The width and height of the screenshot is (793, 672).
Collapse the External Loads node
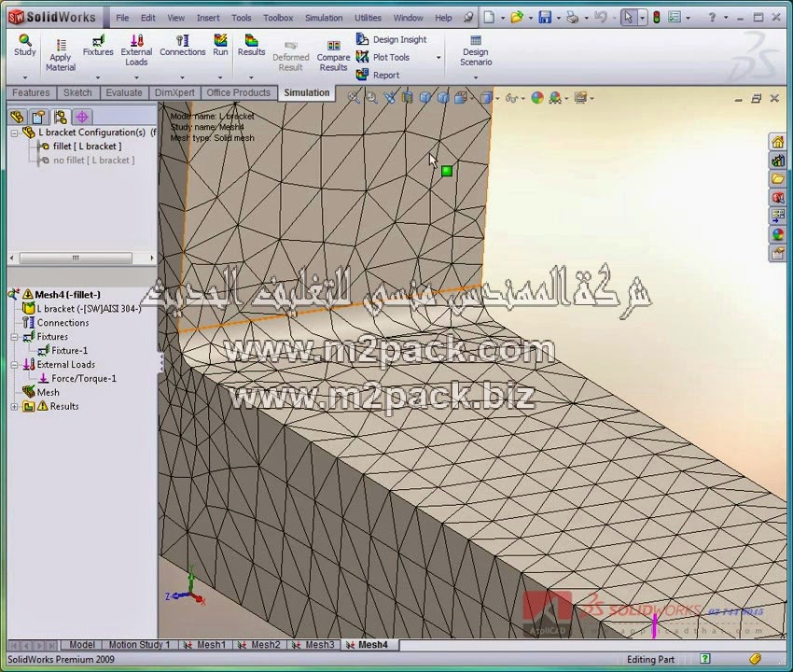(x=14, y=365)
